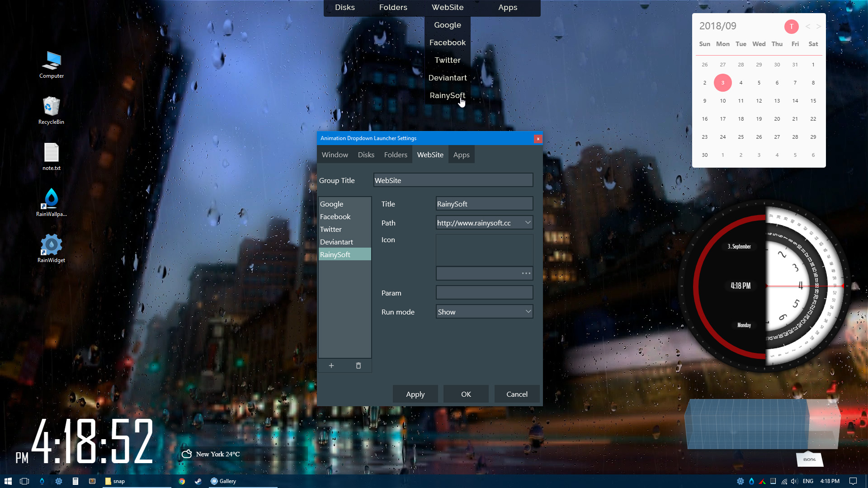Viewport: 868px width, 488px height.
Task: Go to next month on the calendar
Action: (818, 26)
